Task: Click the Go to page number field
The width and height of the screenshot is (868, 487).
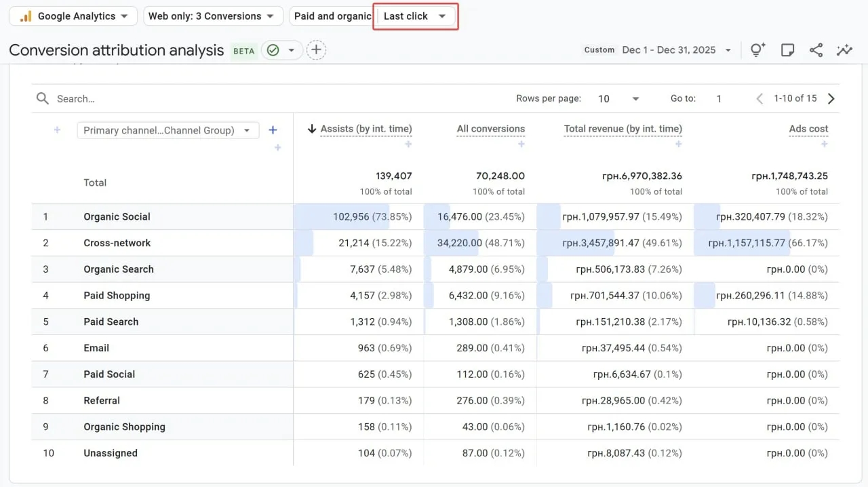Action: coord(719,99)
